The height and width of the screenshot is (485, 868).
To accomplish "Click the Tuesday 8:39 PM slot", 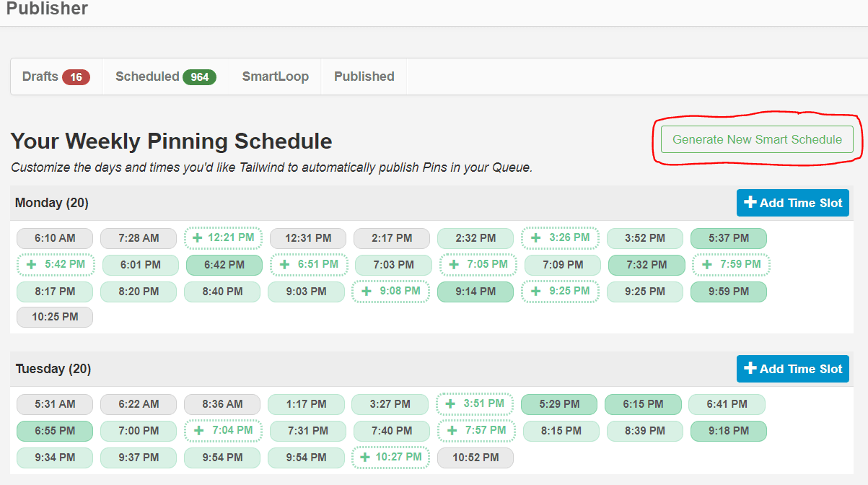I will coord(644,431).
